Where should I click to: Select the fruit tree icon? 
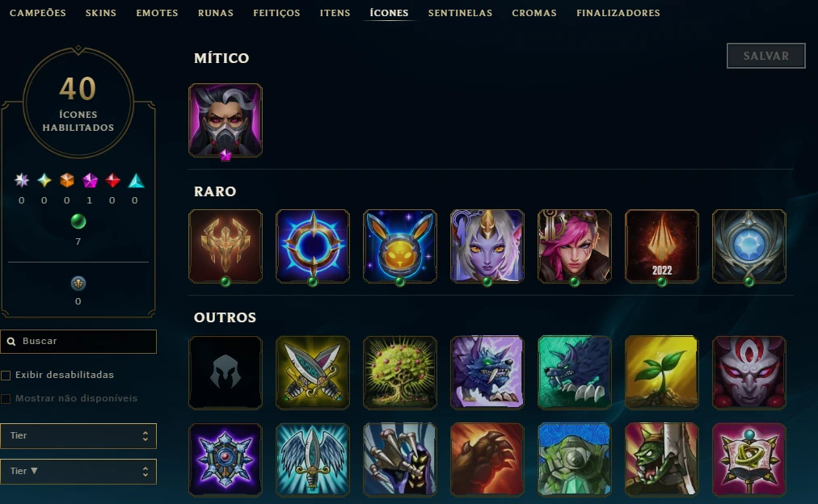(399, 372)
